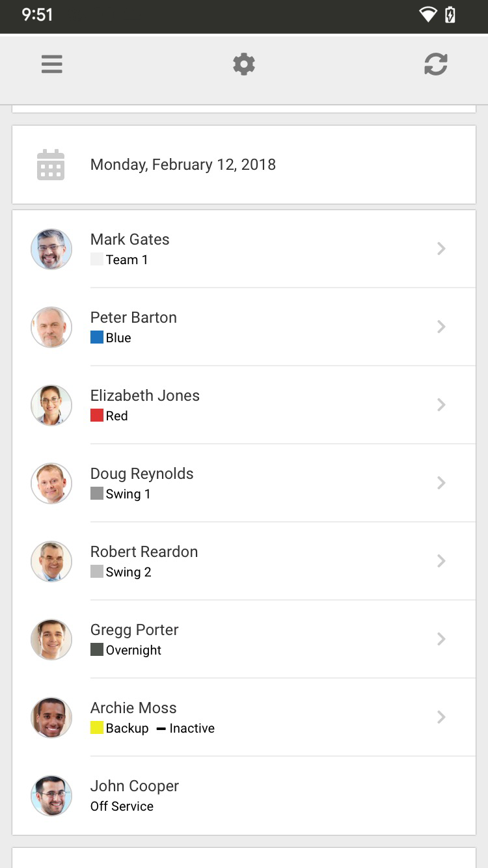Tap John Cooper's avatar
Image resolution: width=488 pixels, height=868 pixels.
point(51,795)
